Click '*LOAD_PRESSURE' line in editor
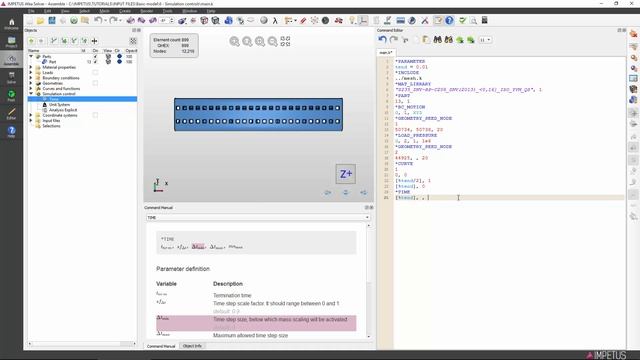The image size is (640, 360). click(x=416, y=135)
